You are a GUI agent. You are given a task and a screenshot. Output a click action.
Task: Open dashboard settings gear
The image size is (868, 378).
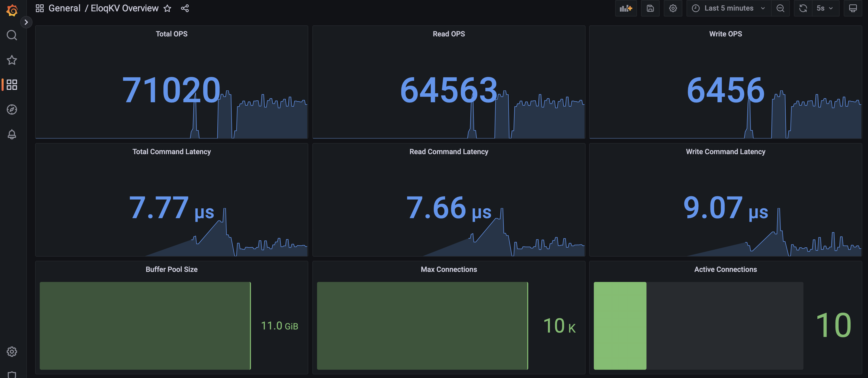point(673,8)
